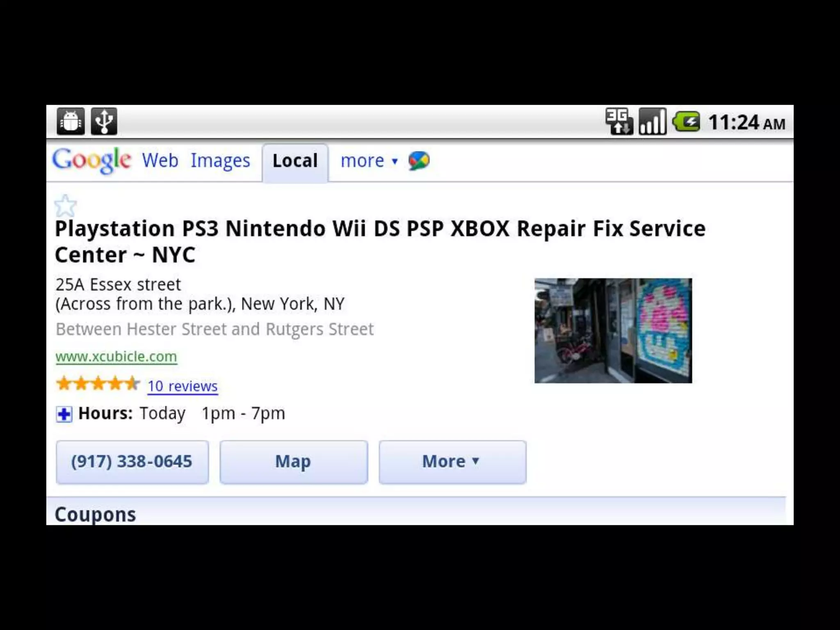
Task: Tap the signal strength bars icon
Action: (x=653, y=121)
